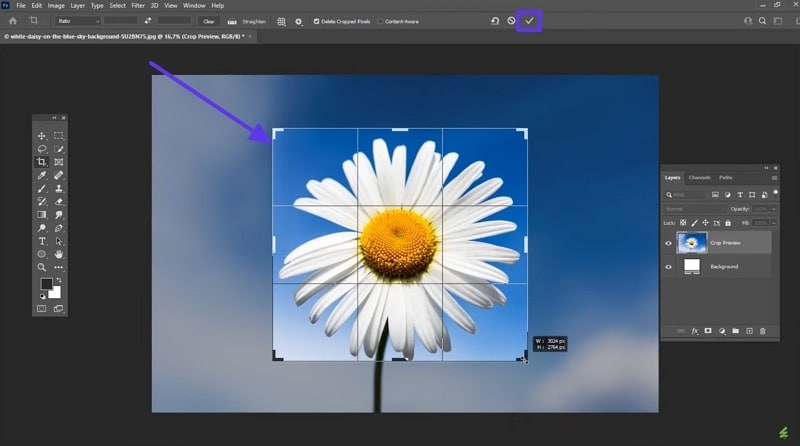This screenshot has height=446, width=800.
Task: Click the Clear button
Action: coord(209,21)
